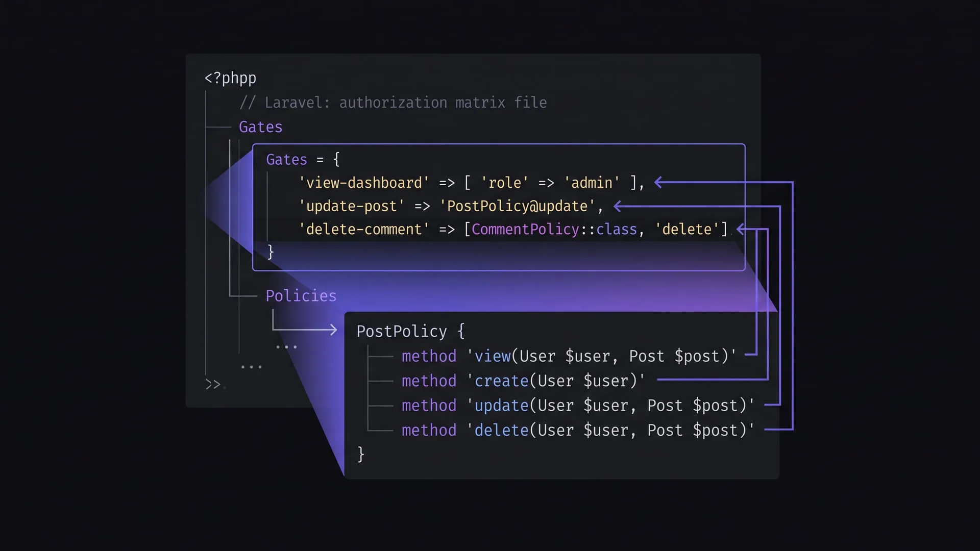Select the 'update(User $user, Post $post)' method signature
The height and width of the screenshot is (551, 980).
611,406
